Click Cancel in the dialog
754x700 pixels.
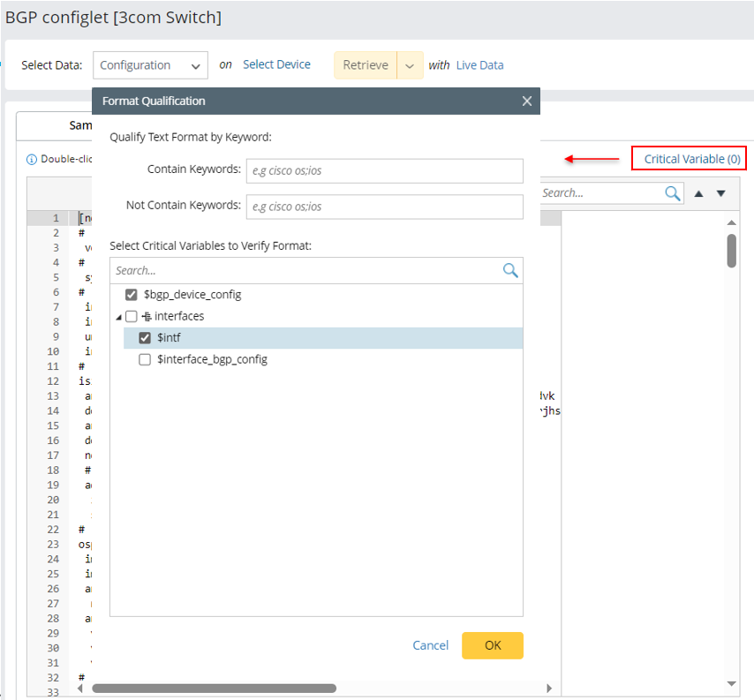430,645
